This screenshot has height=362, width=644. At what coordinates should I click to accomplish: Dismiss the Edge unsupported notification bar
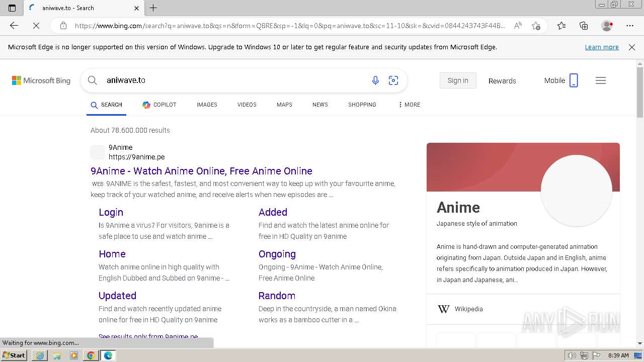pos(632,47)
